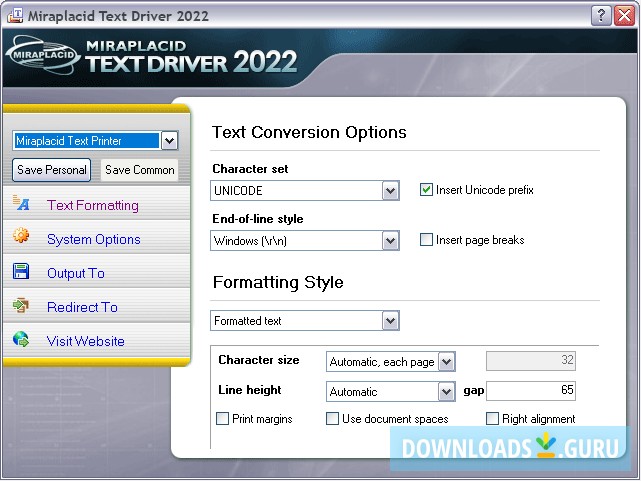Click the title bar application icon
This screenshot has width=641, height=481.
(x=15, y=16)
